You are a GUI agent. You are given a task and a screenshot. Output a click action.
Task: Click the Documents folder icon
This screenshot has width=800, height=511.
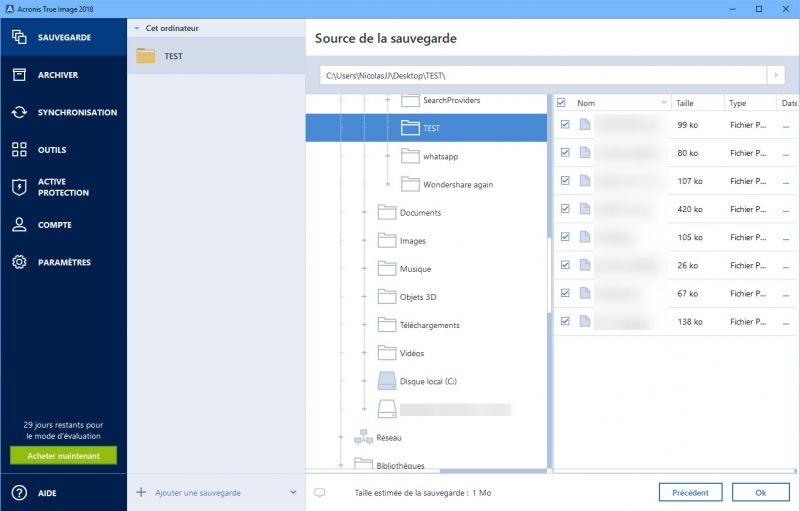(387, 212)
